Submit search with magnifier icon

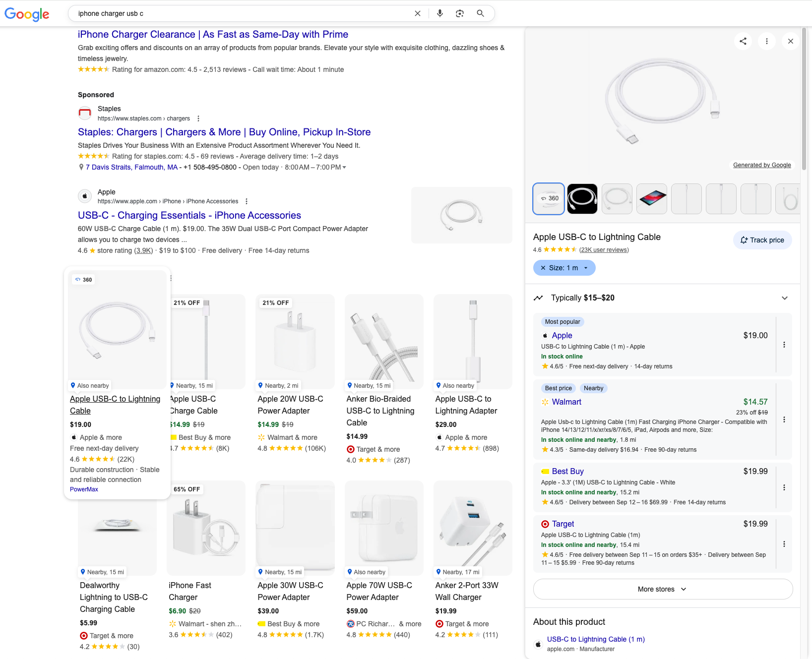pyautogui.click(x=480, y=13)
